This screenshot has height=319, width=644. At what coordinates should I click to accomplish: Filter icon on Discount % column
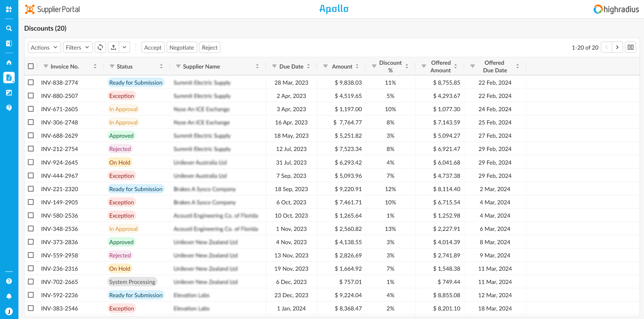click(374, 66)
